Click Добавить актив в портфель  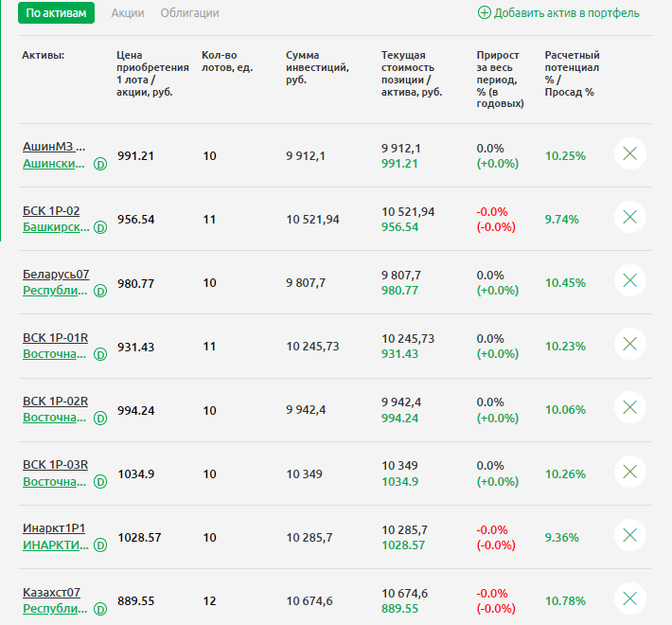[558, 13]
